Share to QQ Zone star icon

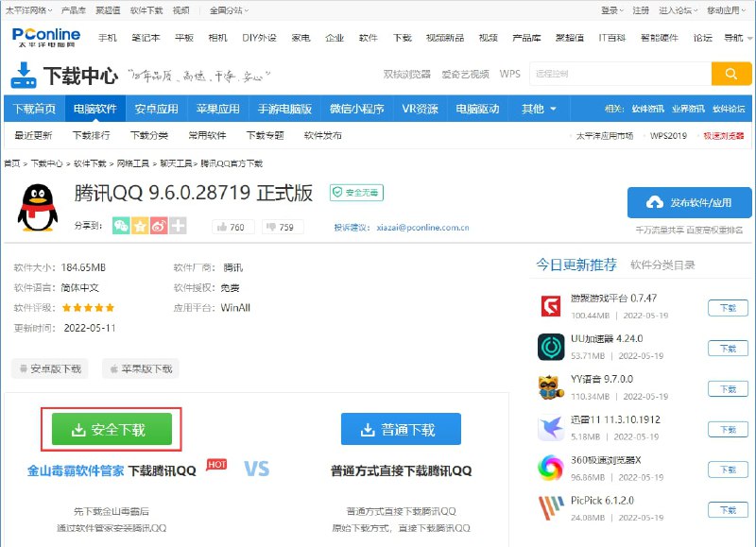coord(140,226)
